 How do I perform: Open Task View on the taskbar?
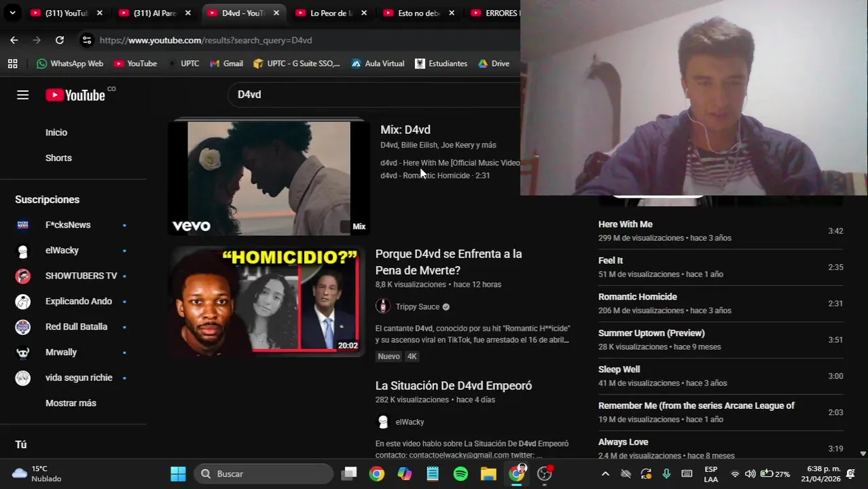tap(349, 474)
